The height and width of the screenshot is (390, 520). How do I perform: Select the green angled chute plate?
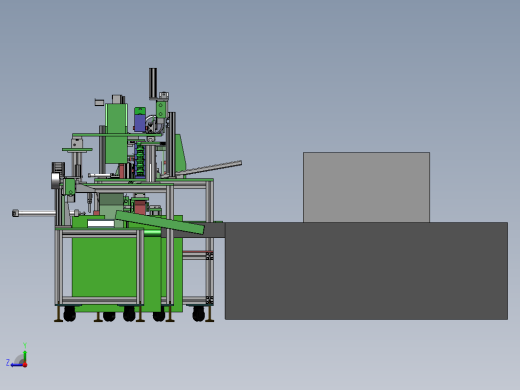pyautogui.click(x=160, y=223)
